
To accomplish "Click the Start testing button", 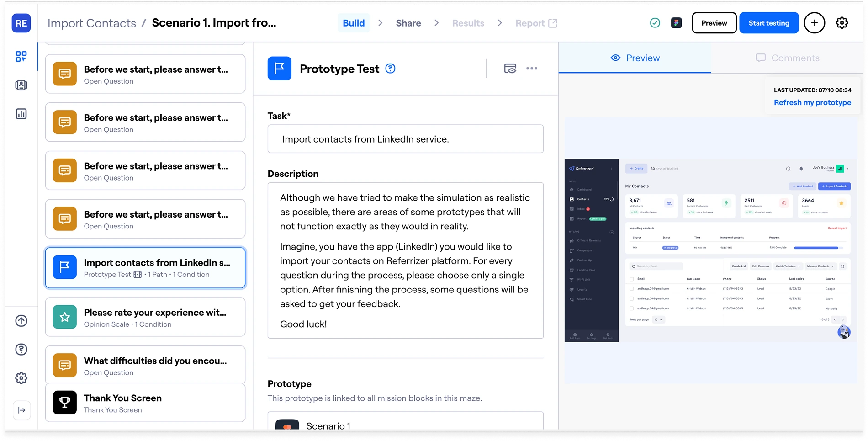I will pyautogui.click(x=768, y=23).
